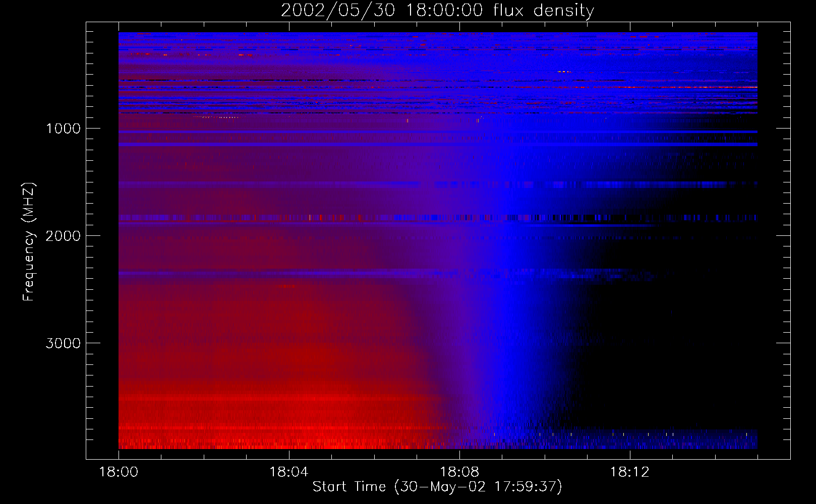
Task: Click the '18:08' time tick label
Action: coord(459,472)
